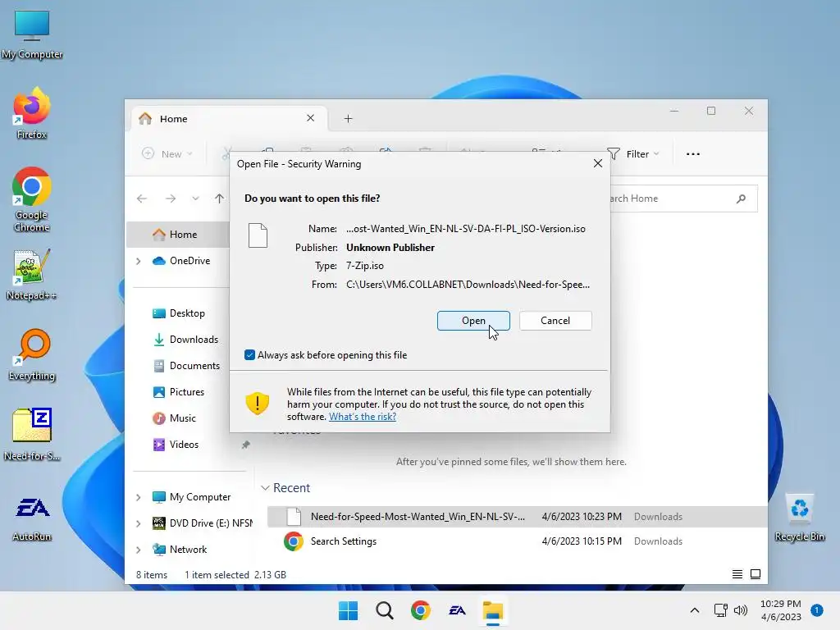Viewport: 840px width, 630px height.
Task: Minimize the File Explorer window
Action: pyautogui.click(x=674, y=111)
